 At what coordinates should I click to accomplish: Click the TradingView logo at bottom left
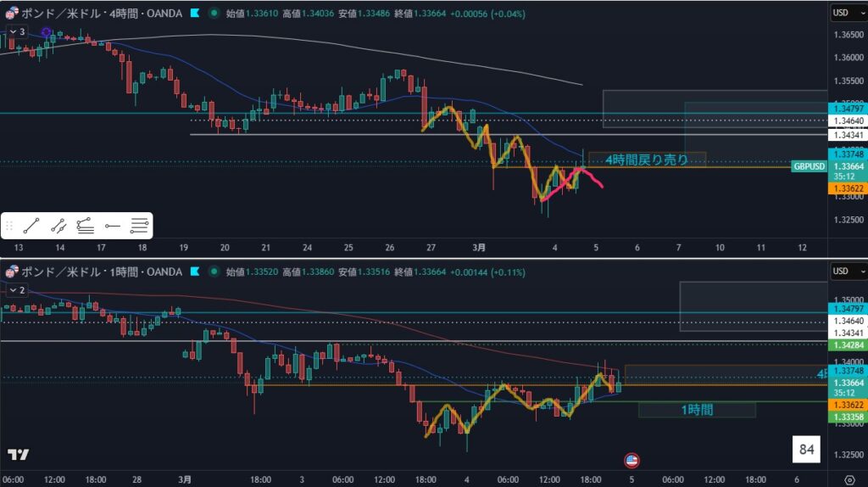coord(18,455)
